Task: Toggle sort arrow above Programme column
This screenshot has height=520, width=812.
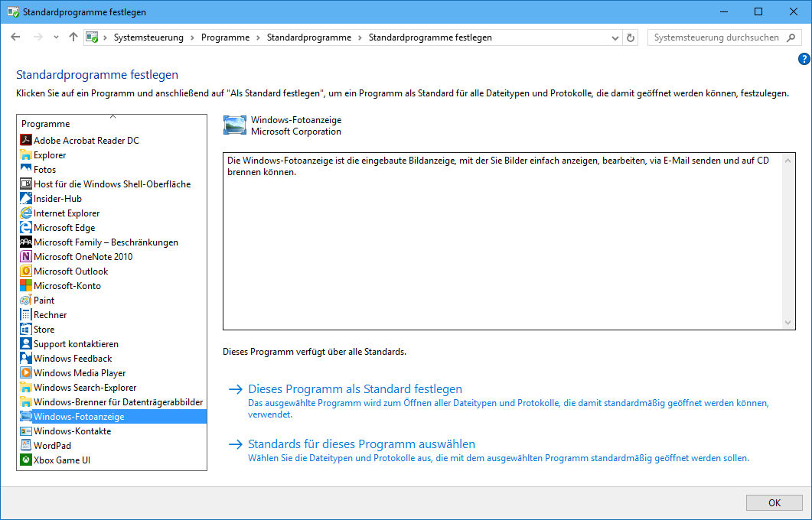Action: pos(113,116)
